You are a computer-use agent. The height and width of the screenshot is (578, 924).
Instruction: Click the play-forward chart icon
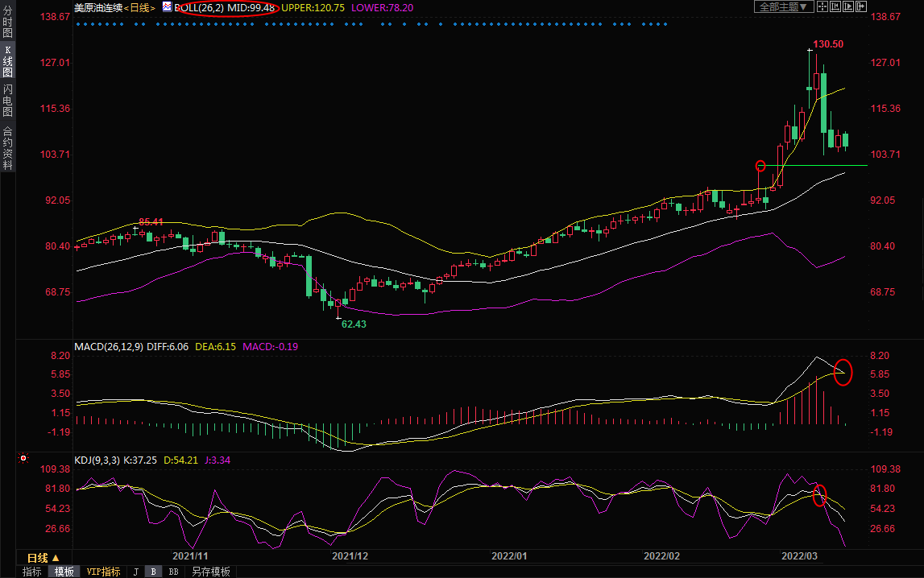point(848,6)
